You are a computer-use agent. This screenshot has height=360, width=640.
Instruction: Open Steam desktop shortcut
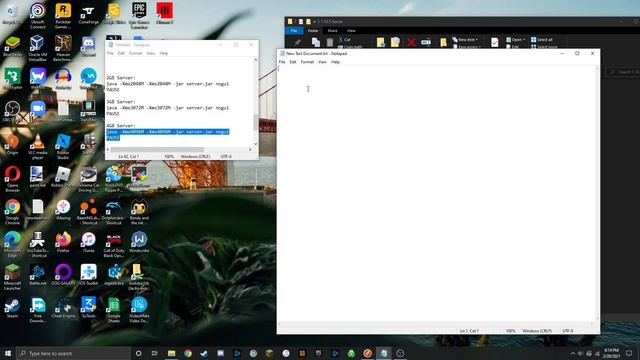click(12, 308)
